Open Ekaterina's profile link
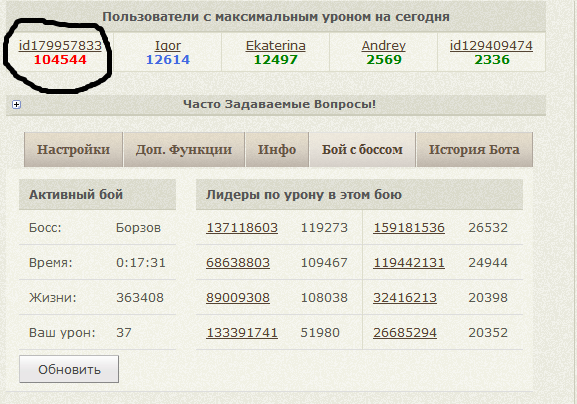The image size is (577, 404). [x=276, y=46]
